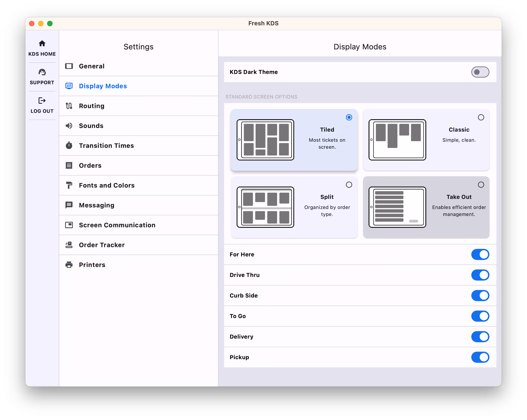Click the Log Out arrow icon
Viewport: 527px width, 420px height.
[x=42, y=101]
